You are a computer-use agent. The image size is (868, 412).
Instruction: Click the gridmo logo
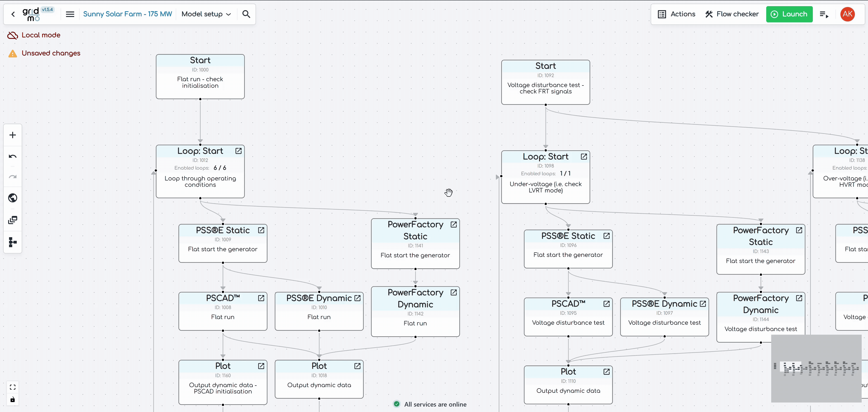(x=31, y=14)
